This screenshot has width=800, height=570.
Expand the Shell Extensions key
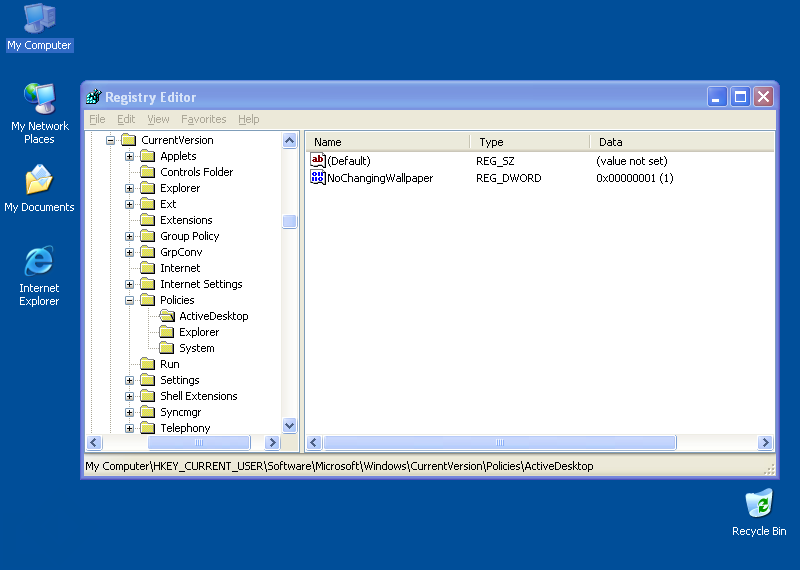pyautogui.click(x=129, y=396)
